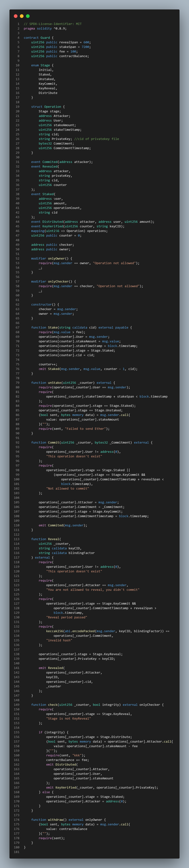The image size is (189, 868).
Task: Click the 'function Stake' signature line
Action: pyautogui.click(x=82, y=327)
